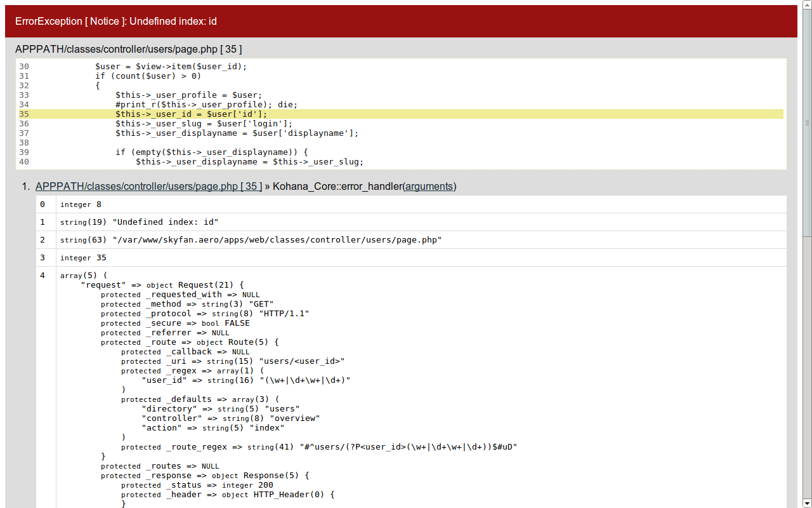
Task: Click argument 1 value string(19) "Undefined index: id"
Action: point(139,222)
